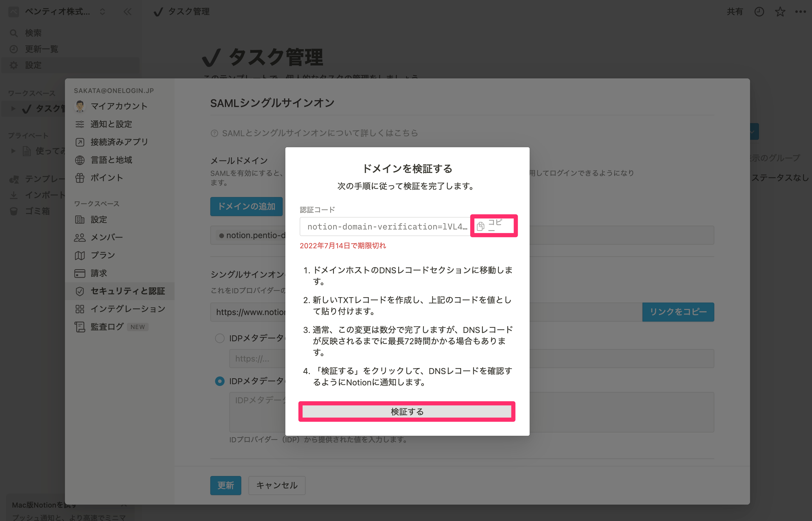Click the 2022年7月14日で期限切れ expiry text
812x521 pixels.
(x=343, y=246)
